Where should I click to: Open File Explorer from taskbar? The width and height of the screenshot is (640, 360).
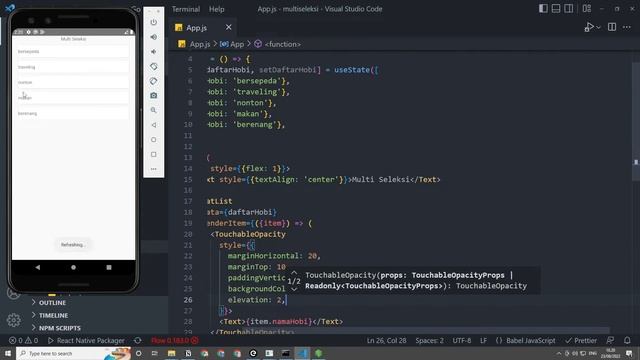(x=171, y=353)
